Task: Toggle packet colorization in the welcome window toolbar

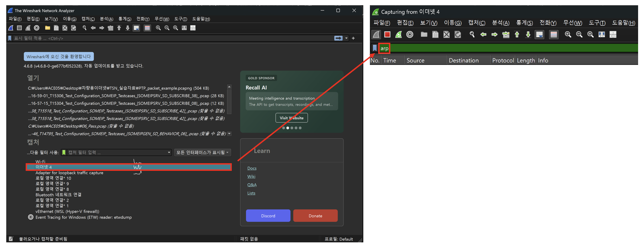Action: (x=147, y=28)
